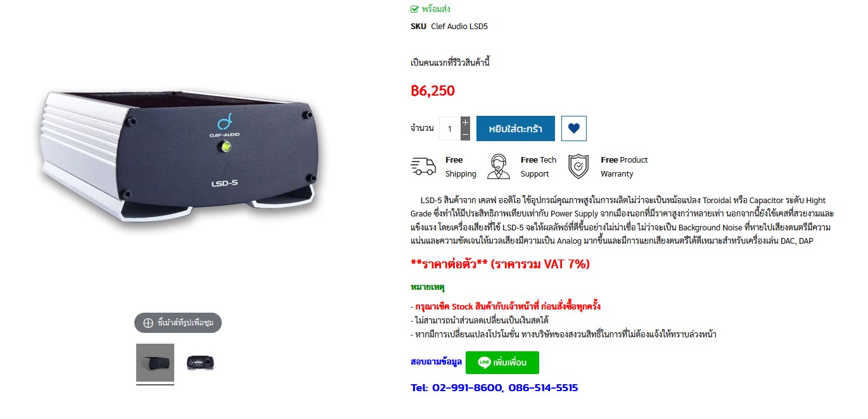Screen dimensions: 868x419
Task: Click the telephone number link
Action: click(x=494, y=387)
